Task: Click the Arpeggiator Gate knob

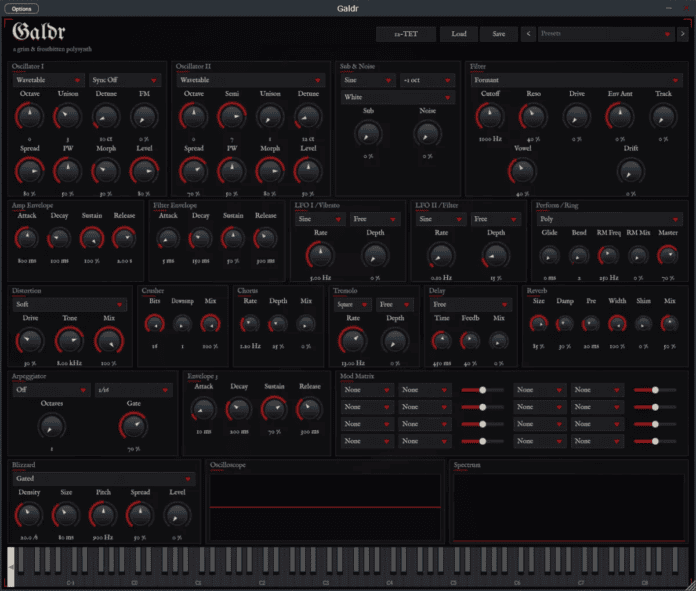Action: (x=134, y=426)
